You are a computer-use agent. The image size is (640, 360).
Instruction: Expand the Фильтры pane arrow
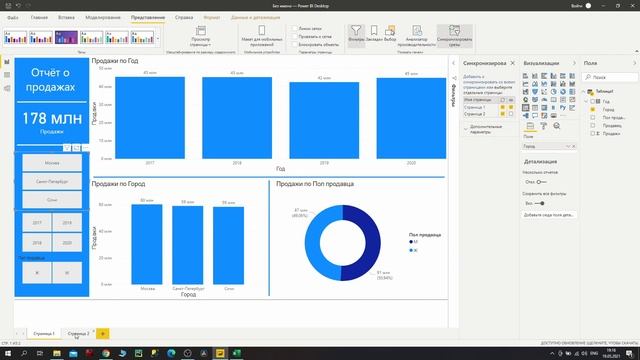[453, 63]
